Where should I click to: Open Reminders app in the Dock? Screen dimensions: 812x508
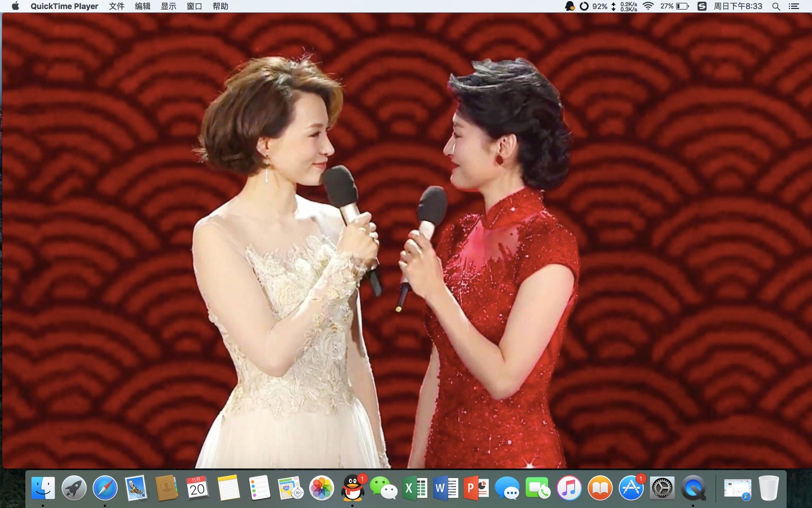point(259,488)
